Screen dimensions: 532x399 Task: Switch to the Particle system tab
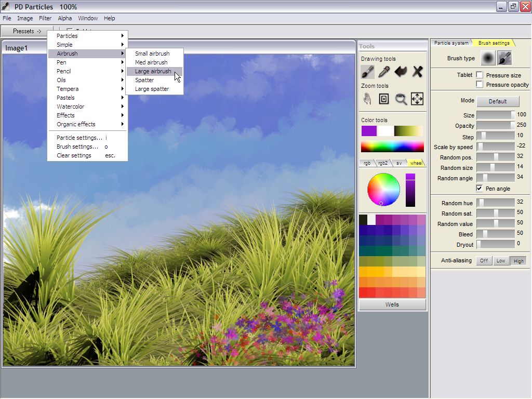[450, 43]
